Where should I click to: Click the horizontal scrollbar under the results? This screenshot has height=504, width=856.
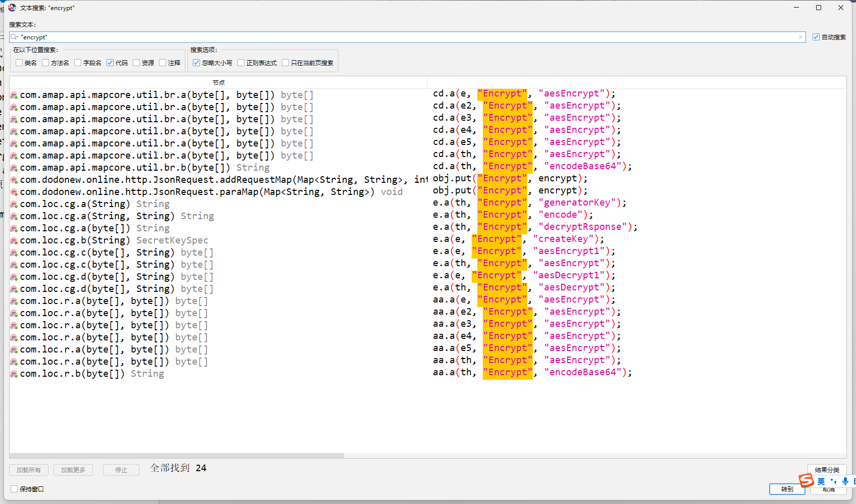pos(177,456)
